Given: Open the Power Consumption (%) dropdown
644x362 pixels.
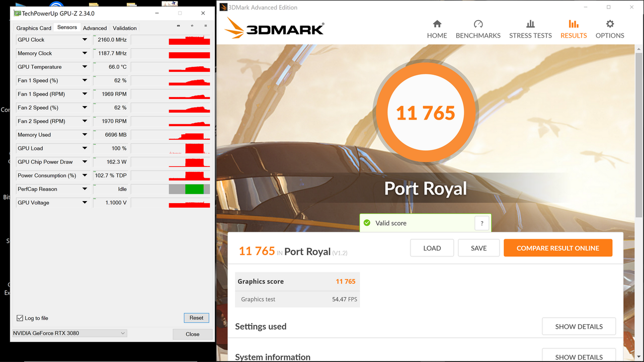Looking at the screenshot, I should click(85, 175).
